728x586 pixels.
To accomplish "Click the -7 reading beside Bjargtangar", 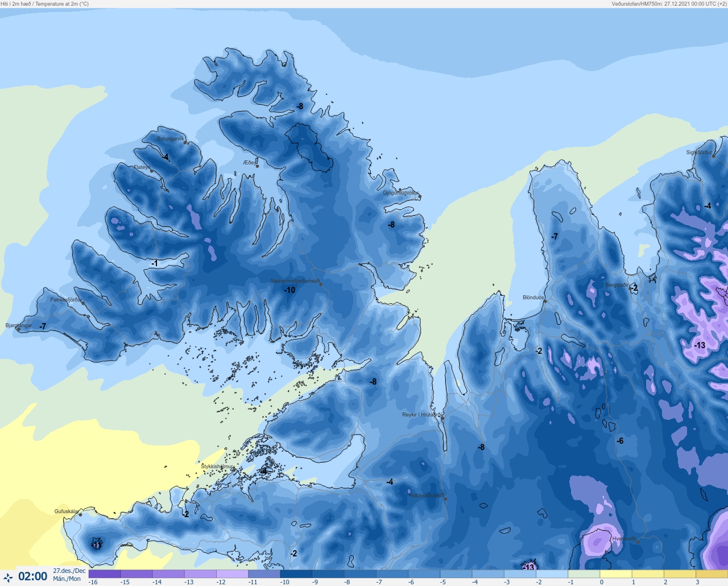I will pyautogui.click(x=43, y=327).
